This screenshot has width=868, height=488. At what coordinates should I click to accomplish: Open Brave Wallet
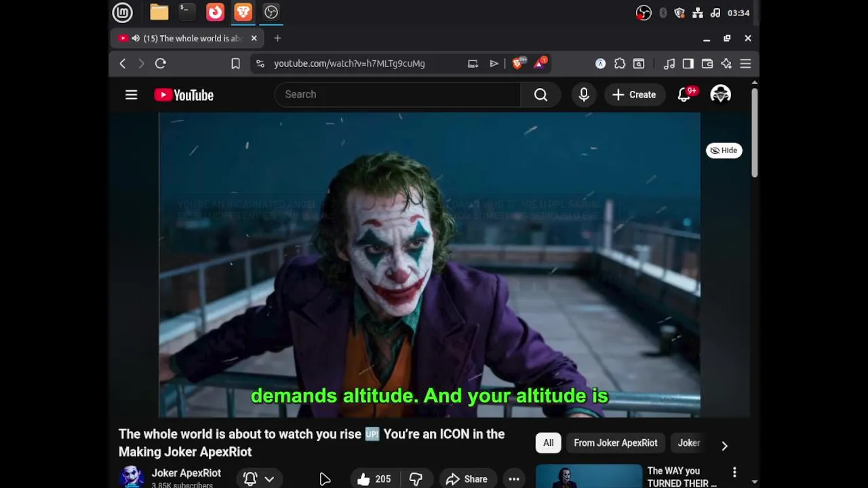707,64
